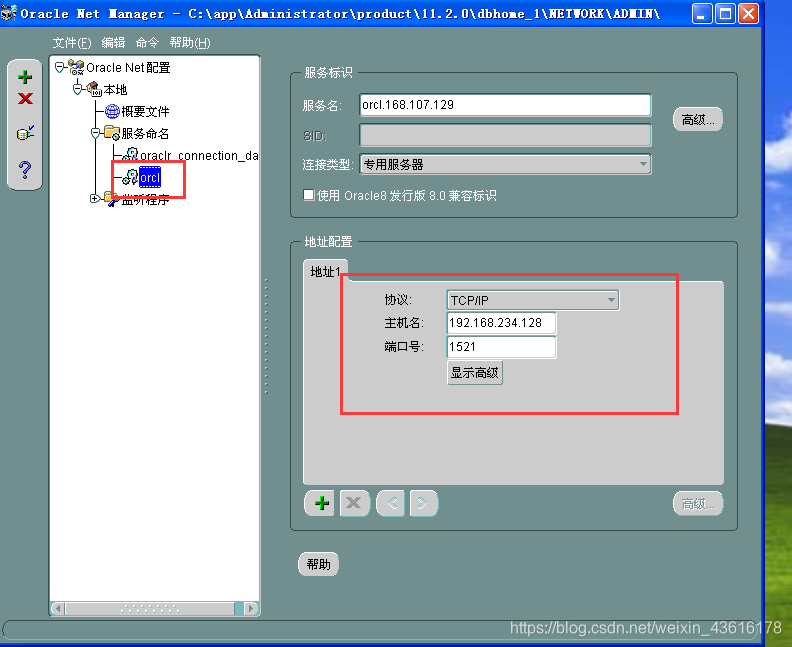Click the Oracle Net Manager title bar icon
792x647 pixels.
9,13
